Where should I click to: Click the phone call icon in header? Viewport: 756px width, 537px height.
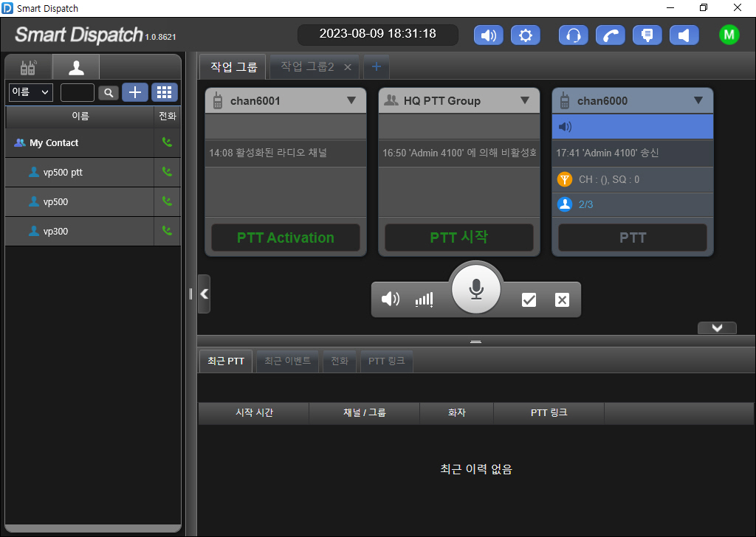point(611,35)
